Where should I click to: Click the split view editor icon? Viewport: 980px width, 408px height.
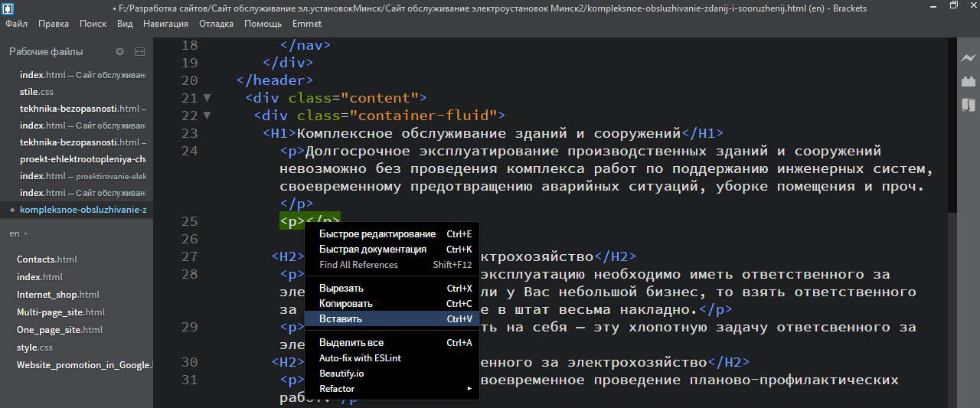139,52
